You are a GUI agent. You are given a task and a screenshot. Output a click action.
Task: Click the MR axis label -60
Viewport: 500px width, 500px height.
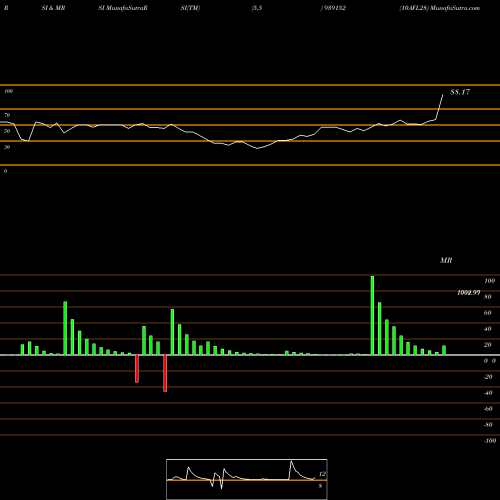tap(488, 409)
